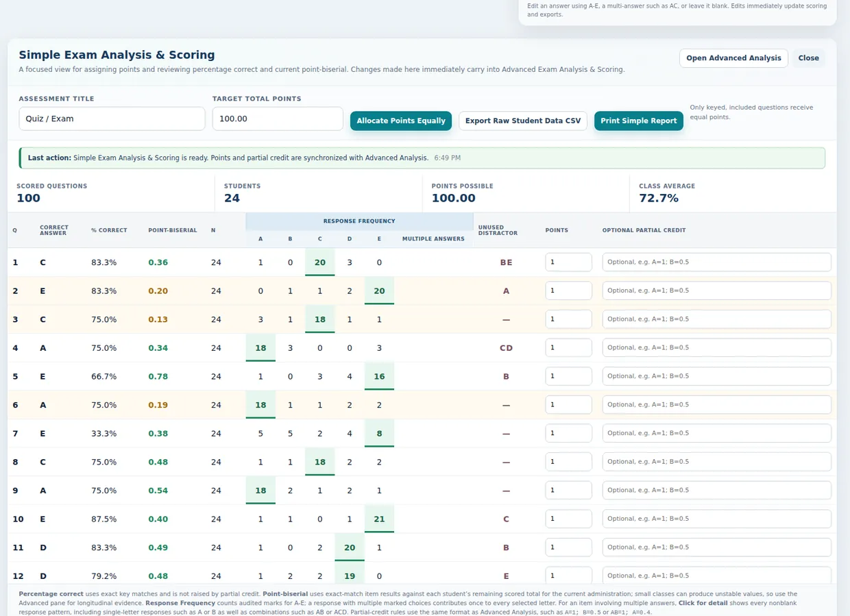Enter partial credit for question 3
Screen dimensions: 850x616
716,319
